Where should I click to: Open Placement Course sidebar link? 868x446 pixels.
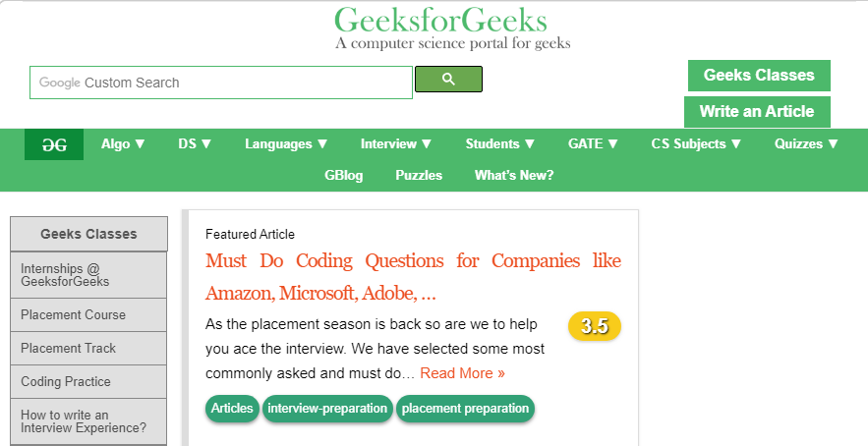click(x=74, y=315)
